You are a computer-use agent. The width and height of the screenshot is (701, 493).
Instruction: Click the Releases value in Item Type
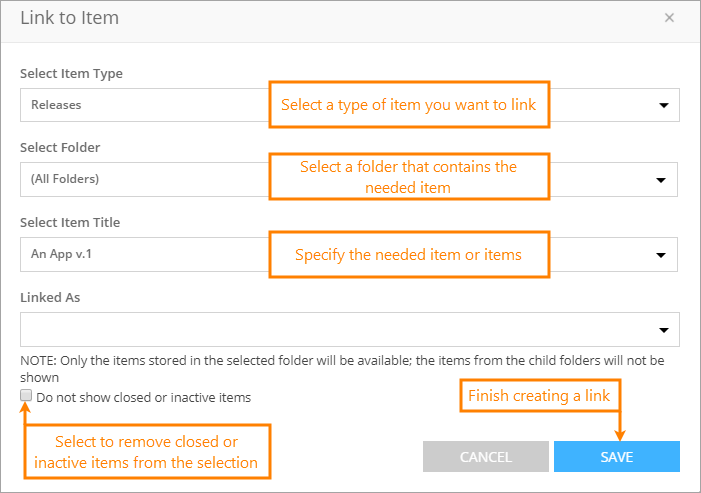tap(56, 104)
